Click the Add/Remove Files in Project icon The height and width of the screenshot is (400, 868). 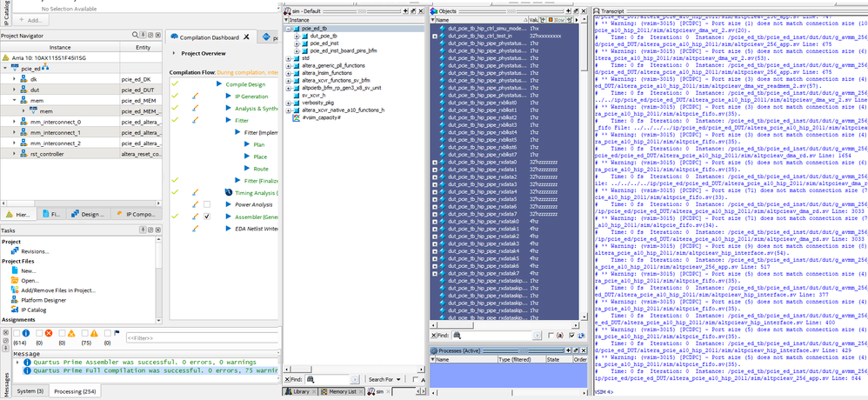click(16, 288)
